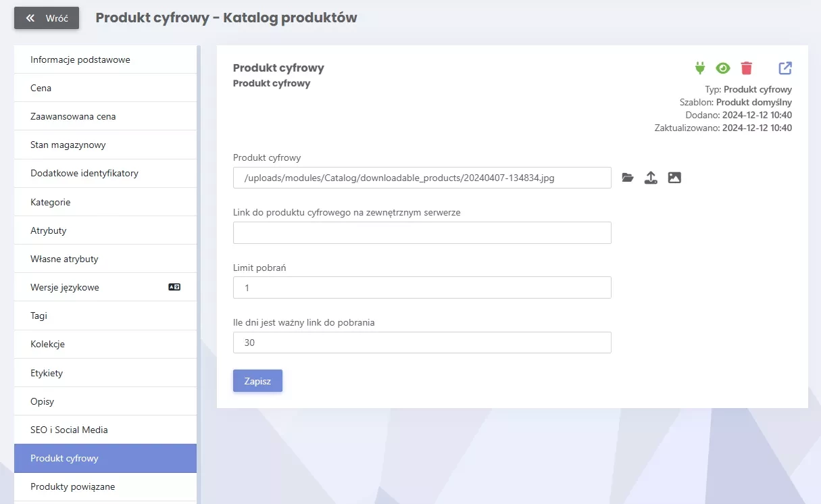The width and height of the screenshot is (821, 504).
Task: Open Informacje podstawowe section
Action: [x=105, y=59]
